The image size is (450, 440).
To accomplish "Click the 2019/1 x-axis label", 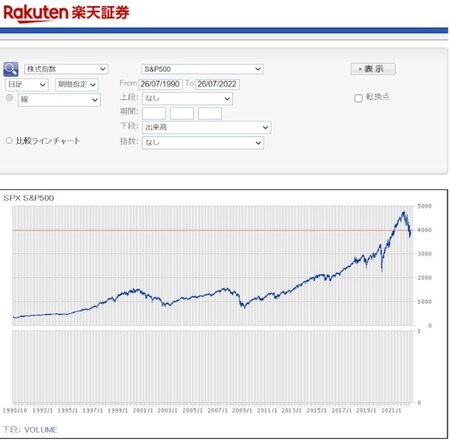I will click(366, 410).
